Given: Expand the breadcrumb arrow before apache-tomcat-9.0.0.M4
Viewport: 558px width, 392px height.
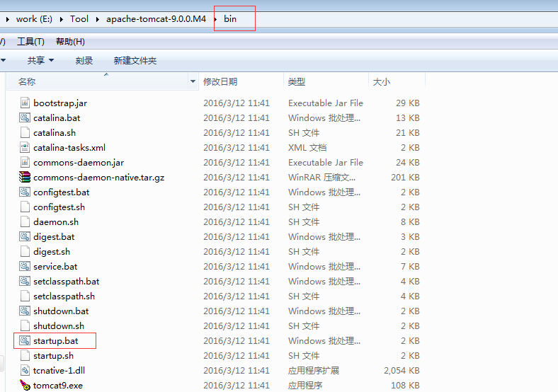Looking at the screenshot, I should coord(97,19).
